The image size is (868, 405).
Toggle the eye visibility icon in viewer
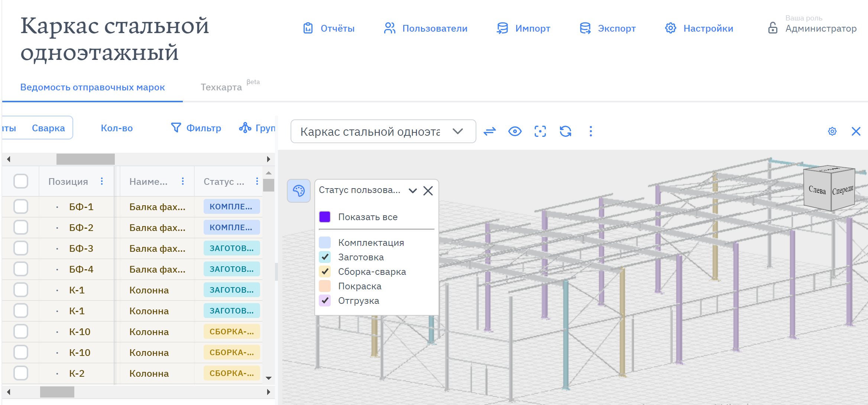(x=515, y=131)
